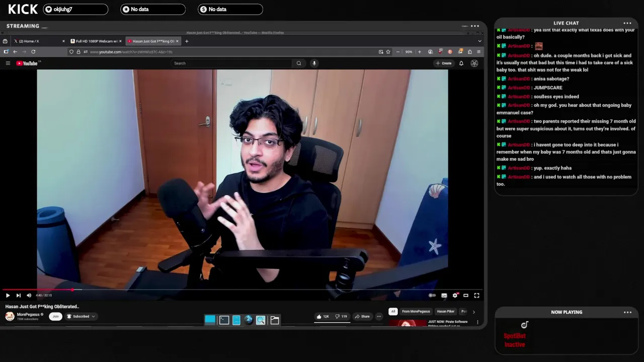
Task: Enter fullscreen video mode
Action: pos(476,296)
